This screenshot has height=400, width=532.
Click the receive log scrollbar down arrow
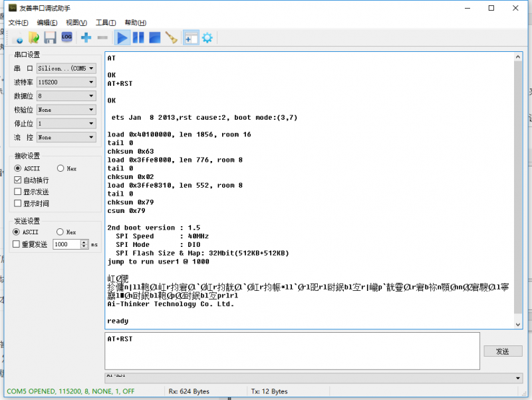[x=518, y=324]
